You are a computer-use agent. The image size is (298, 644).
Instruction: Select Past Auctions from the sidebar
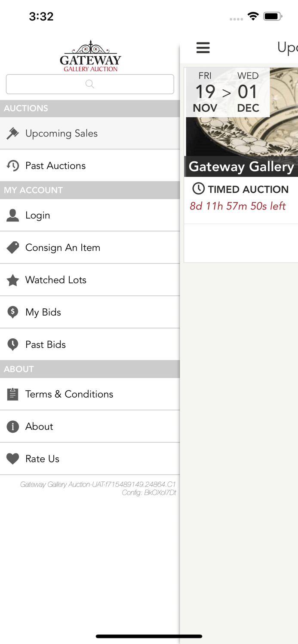coord(56,166)
